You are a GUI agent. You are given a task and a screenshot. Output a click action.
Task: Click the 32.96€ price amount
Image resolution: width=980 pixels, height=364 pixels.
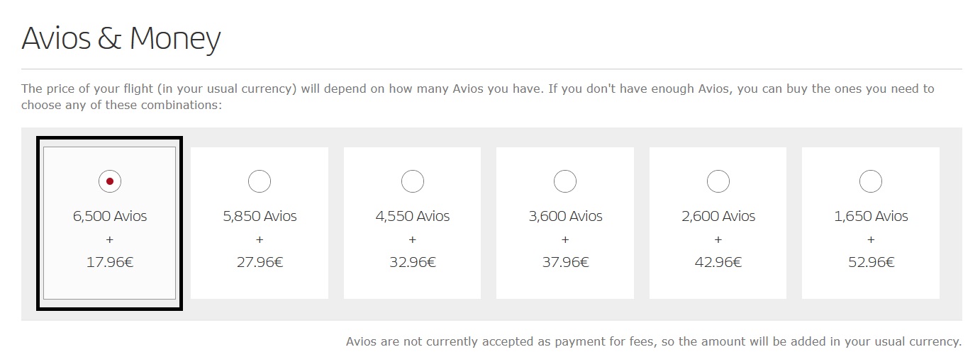(x=413, y=263)
